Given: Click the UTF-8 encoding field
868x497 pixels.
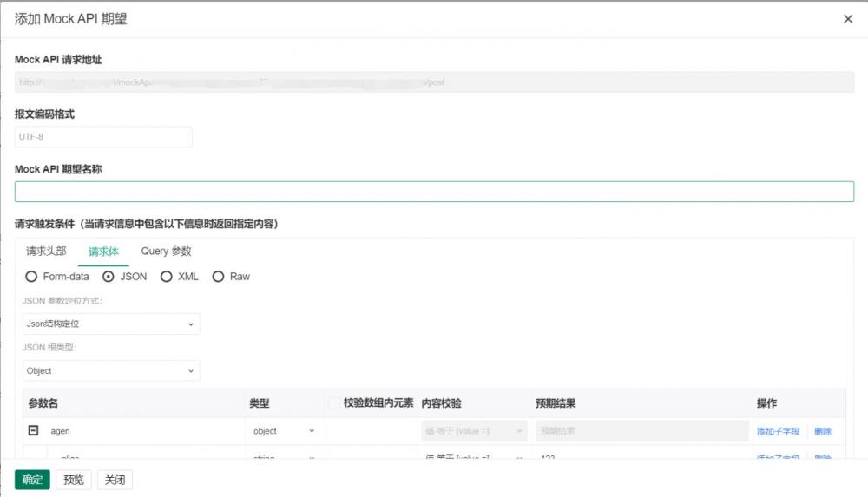Looking at the screenshot, I should point(103,137).
